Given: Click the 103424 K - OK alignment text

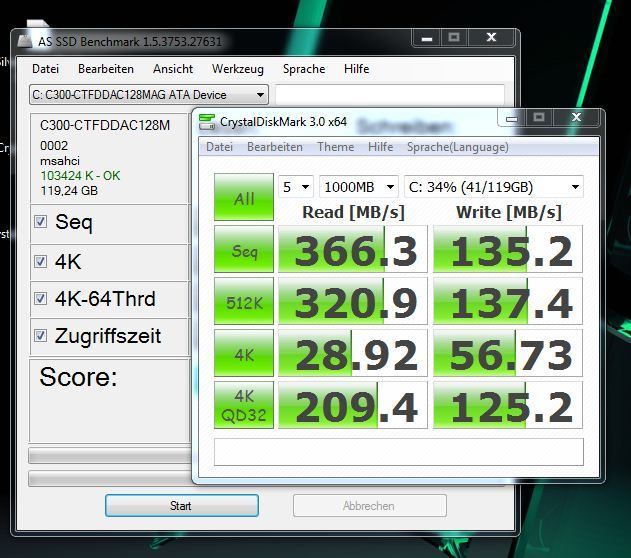Looking at the screenshot, I should (x=80, y=176).
